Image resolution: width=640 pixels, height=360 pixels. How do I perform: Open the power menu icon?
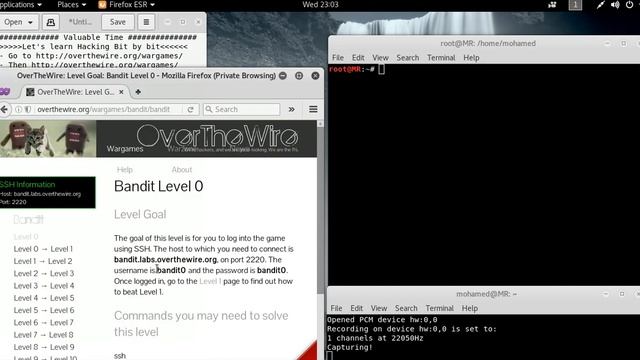pos(630,4)
